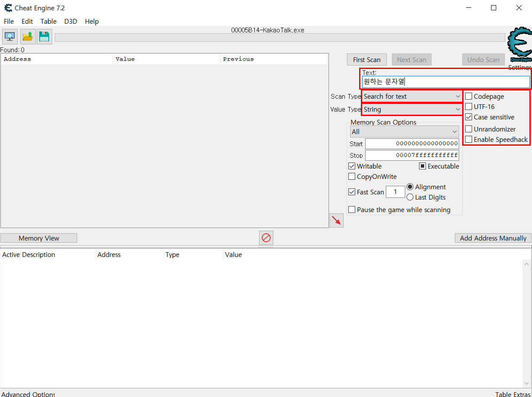Click the First Scan button
The width and height of the screenshot is (532, 397).
(366, 59)
